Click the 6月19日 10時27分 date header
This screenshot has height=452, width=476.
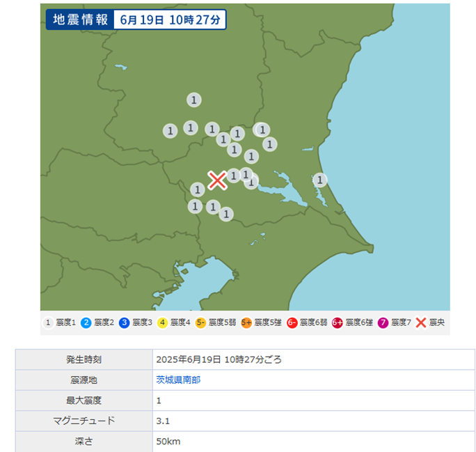pos(168,20)
